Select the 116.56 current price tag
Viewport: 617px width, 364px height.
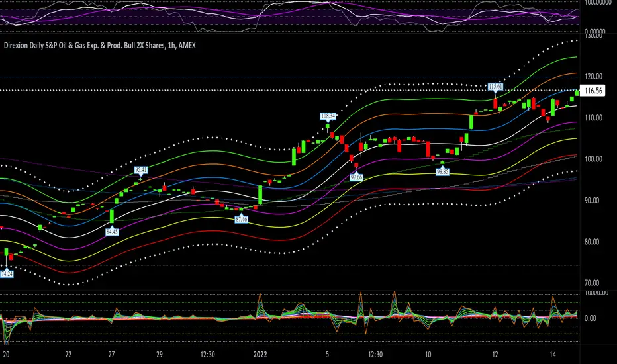[x=593, y=91]
